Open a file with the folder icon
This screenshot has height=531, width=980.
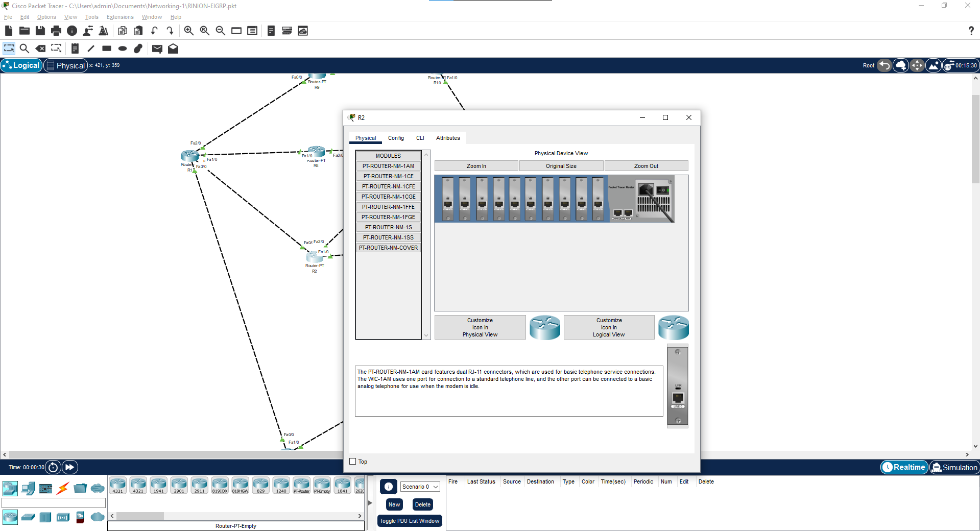pos(24,31)
